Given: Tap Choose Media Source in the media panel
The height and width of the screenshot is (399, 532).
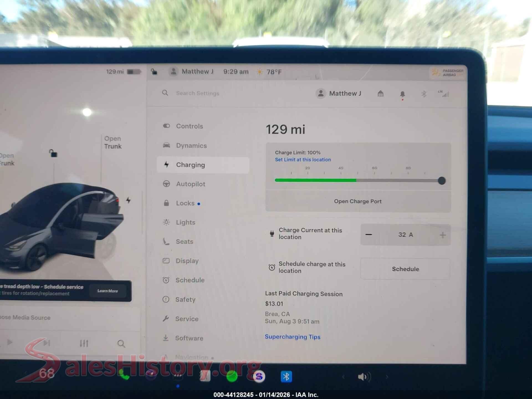Looking at the screenshot, I should [x=25, y=318].
